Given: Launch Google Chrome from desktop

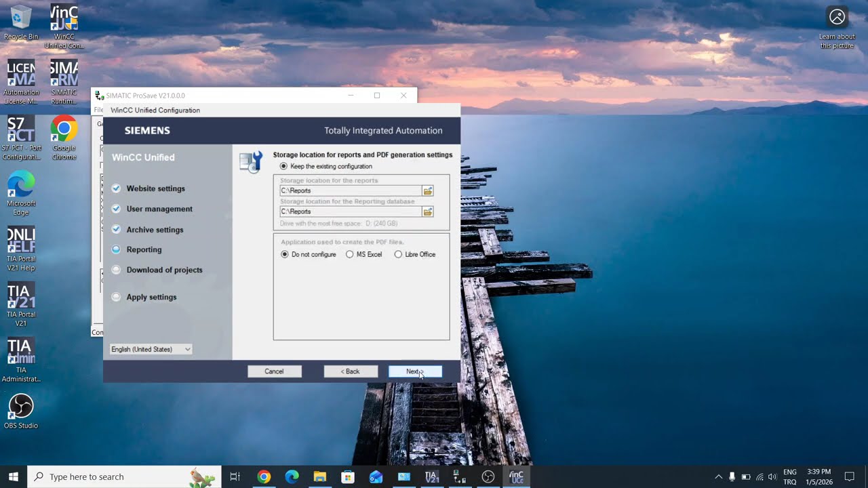Looking at the screenshot, I should [x=64, y=138].
